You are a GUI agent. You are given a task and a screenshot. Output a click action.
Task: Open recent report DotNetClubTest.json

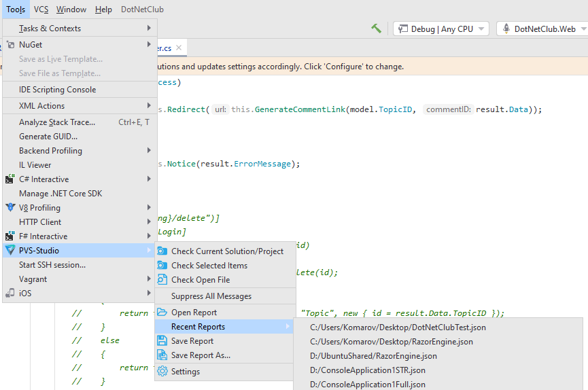point(398,327)
